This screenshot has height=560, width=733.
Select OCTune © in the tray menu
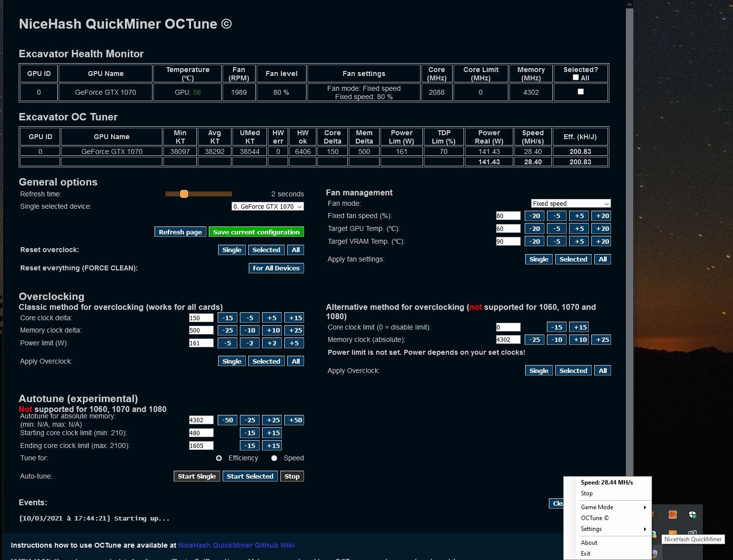pos(595,518)
